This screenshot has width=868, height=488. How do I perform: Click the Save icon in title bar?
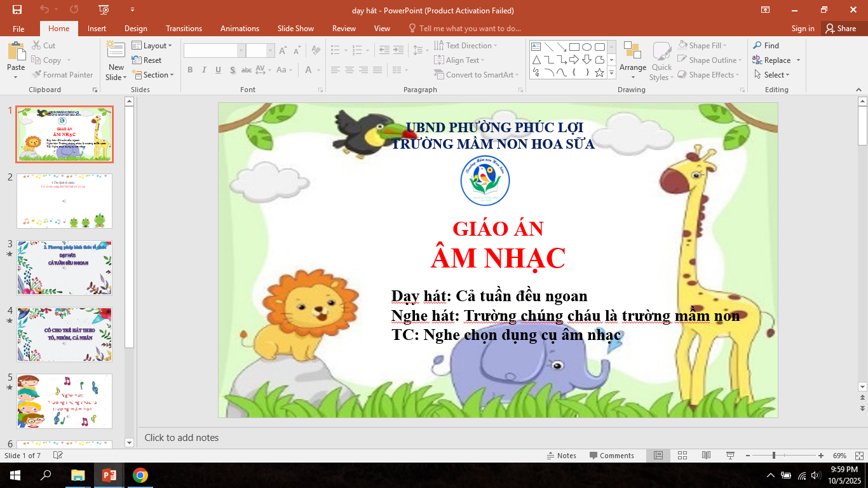tap(17, 10)
